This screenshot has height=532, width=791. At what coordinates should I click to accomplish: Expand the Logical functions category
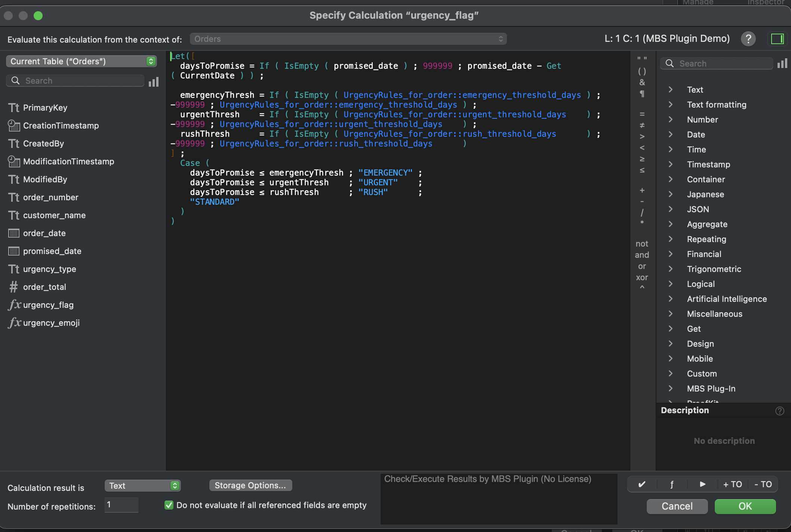(671, 284)
